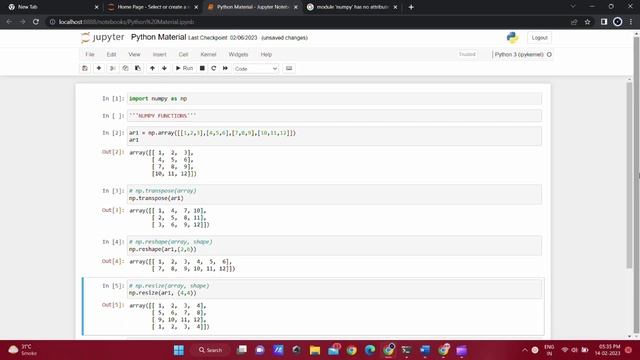Open the Edit menu
This screenshot has height=360, width=640.
(x=111, y=54)
